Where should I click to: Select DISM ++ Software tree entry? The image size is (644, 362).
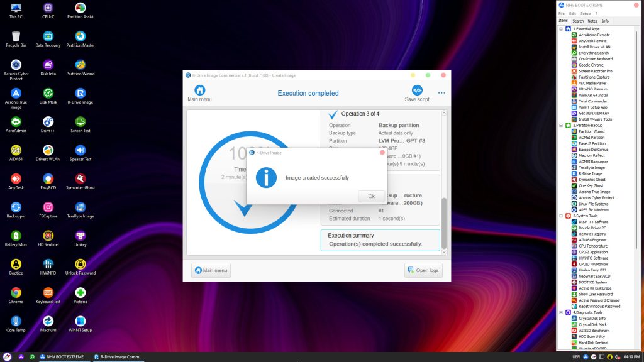(594, 222)
